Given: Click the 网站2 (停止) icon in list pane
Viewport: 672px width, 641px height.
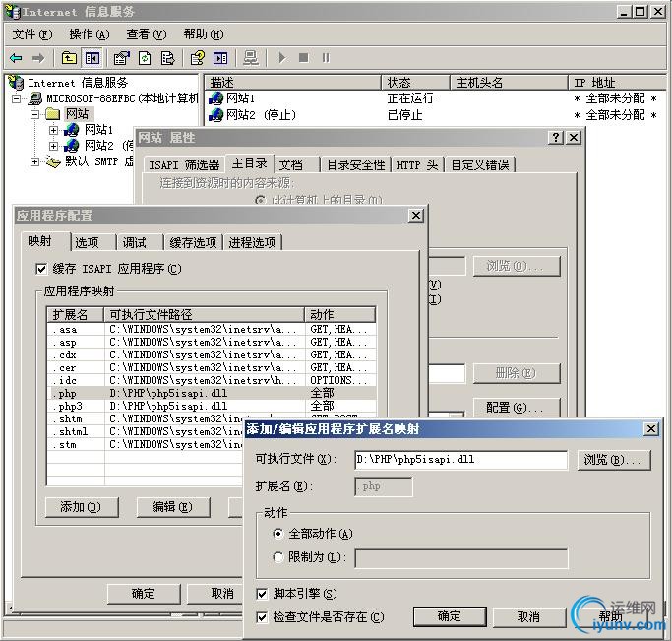Looking at the screenshot, I should [216, 115].
